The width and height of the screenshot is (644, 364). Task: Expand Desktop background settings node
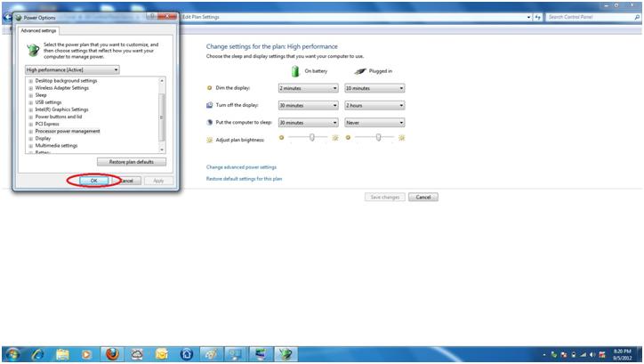coord(30,81)
